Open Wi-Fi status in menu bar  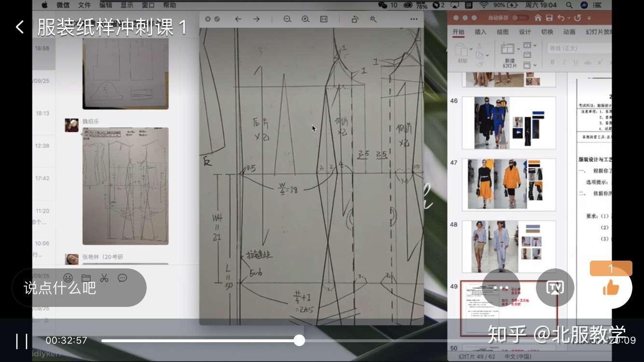484,5
